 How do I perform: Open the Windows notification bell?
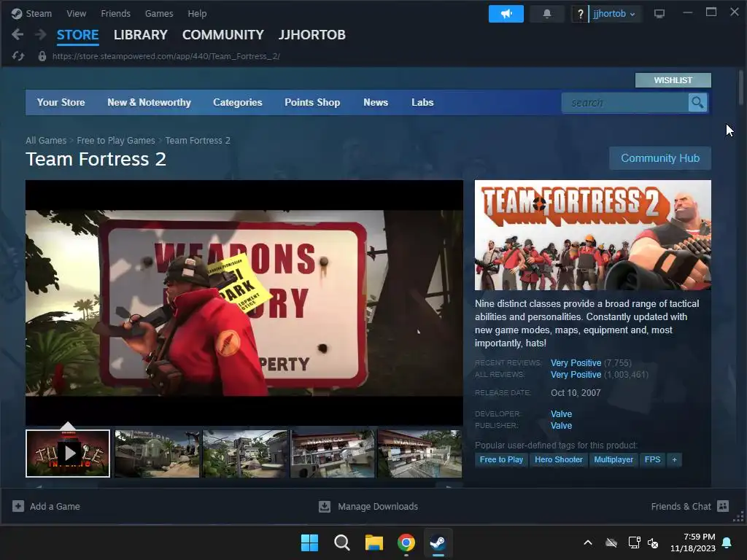point(727,542)
